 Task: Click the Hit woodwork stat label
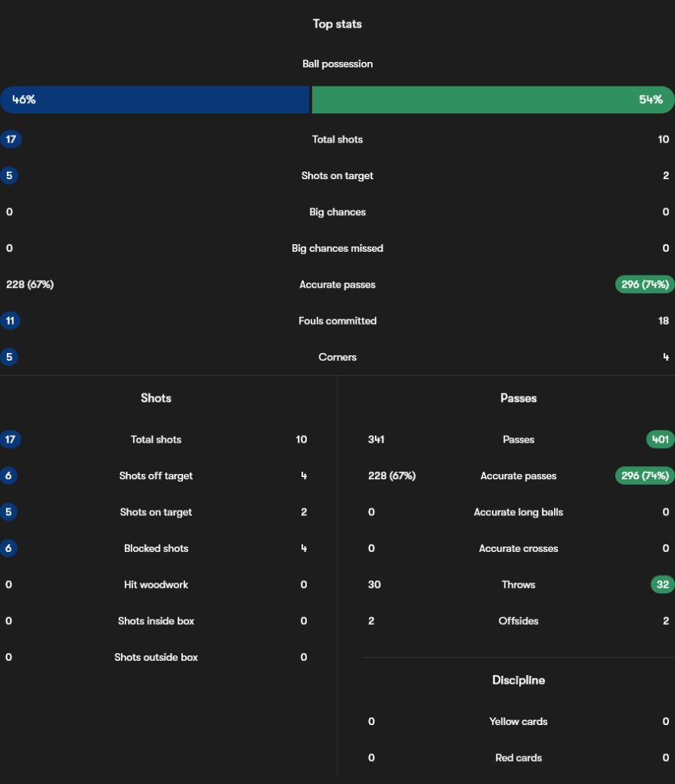coord(156,584)
